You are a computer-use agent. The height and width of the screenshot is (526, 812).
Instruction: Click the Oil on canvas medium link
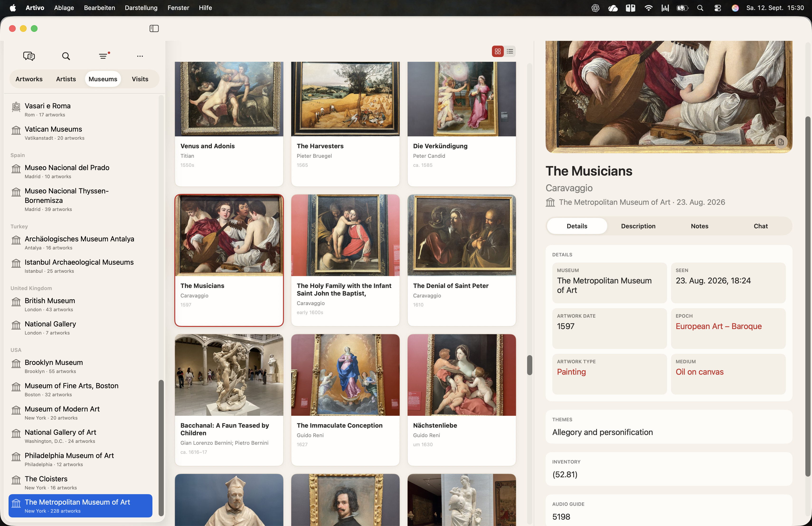699,372
